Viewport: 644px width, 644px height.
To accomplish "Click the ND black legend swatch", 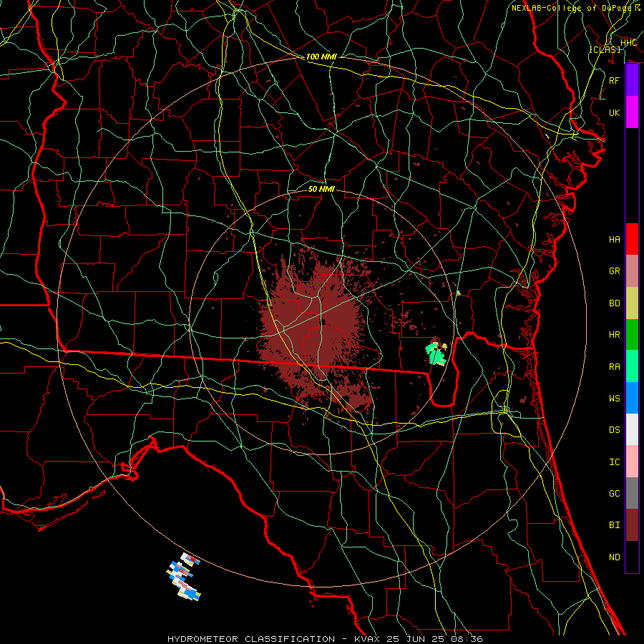I will (632, 557).
